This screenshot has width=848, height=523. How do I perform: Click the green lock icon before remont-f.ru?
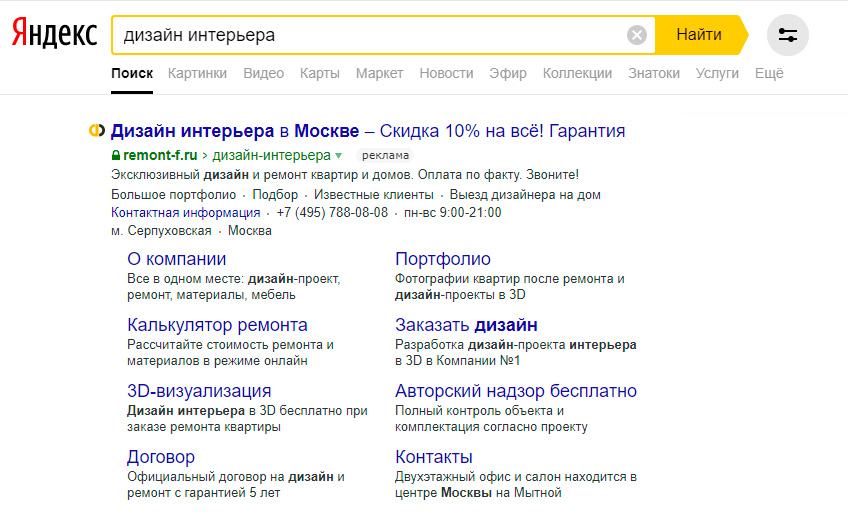[116, 155]
